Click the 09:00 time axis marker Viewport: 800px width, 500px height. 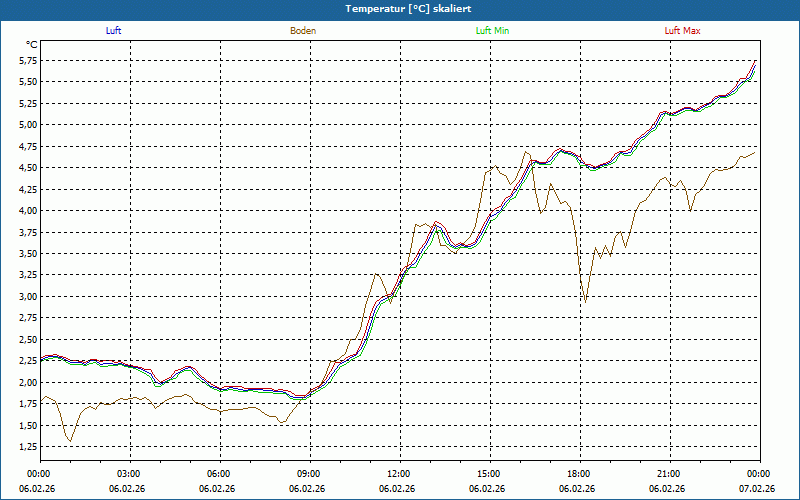tap(308, 473)
